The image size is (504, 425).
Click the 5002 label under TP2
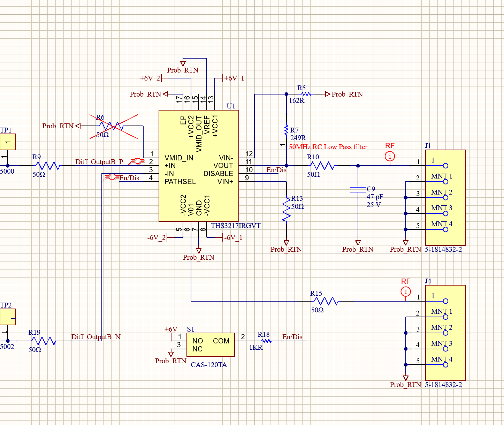(7, 347)
